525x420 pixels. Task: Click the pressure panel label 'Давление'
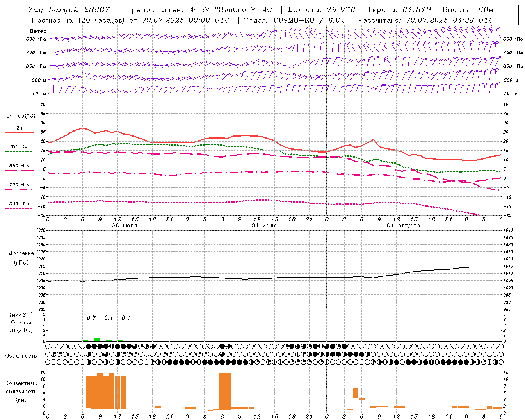click(21, 253)
